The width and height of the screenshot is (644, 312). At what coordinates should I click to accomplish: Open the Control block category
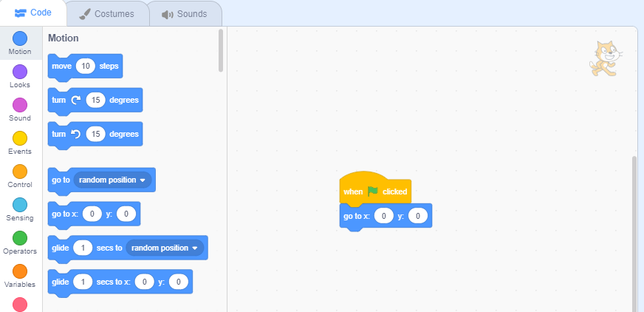click(x=20, y=172)
